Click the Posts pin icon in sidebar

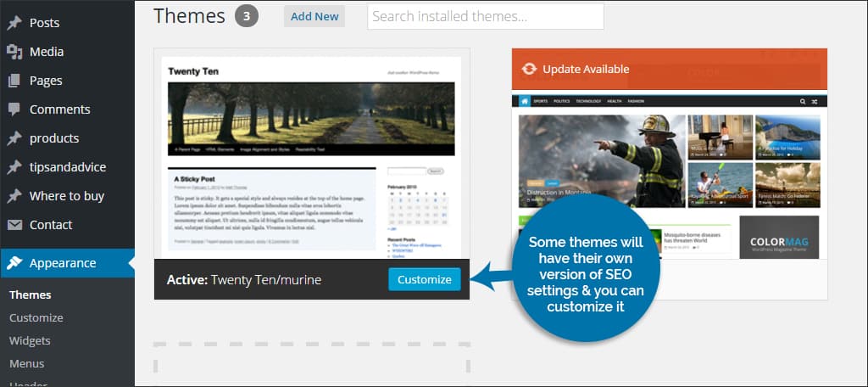[14, 23]
